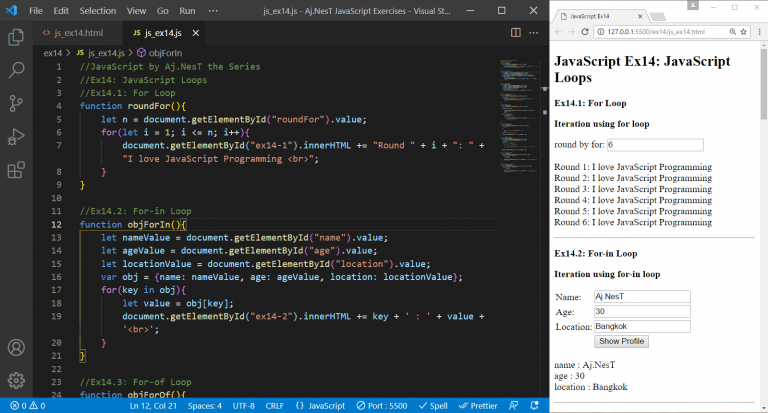768x413 pixels.
Task: Switch to the js_ex14.html tab
Action: (x=72, y=33)
